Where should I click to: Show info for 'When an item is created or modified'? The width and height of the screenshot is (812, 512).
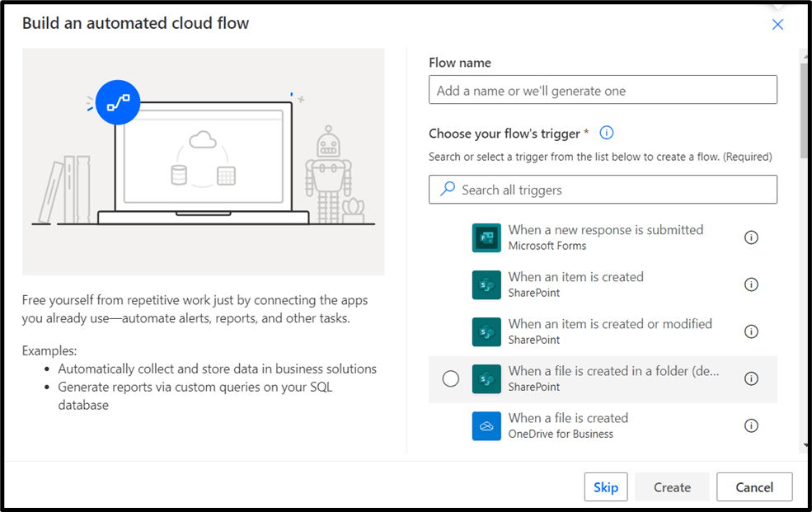(751, 331)
